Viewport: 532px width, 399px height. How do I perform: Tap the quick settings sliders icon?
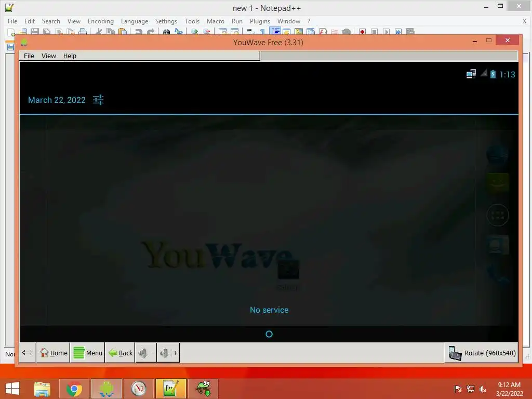(98, 100)
